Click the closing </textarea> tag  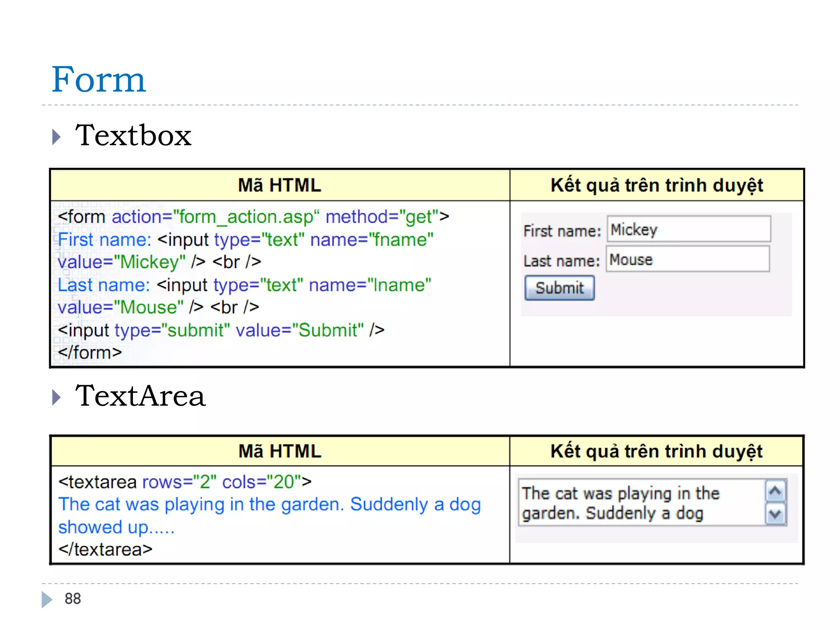tap(105, 549)
